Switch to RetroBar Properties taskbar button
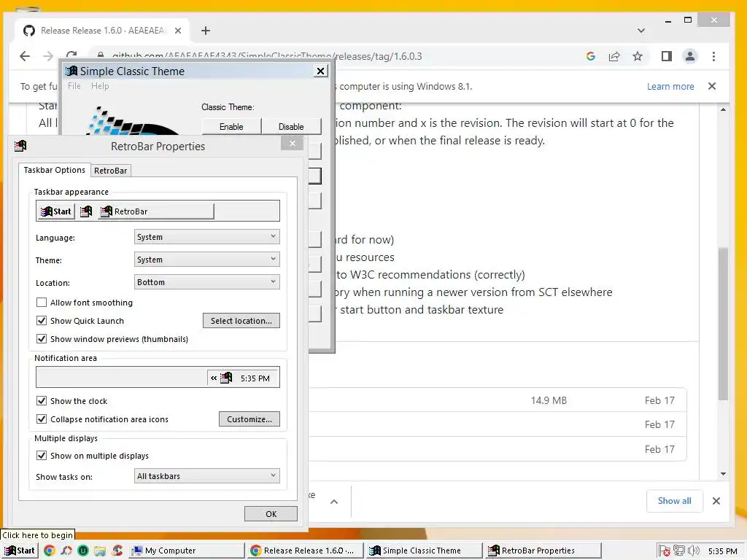Viewport: 747px width, 560px height. pos(543,551)
